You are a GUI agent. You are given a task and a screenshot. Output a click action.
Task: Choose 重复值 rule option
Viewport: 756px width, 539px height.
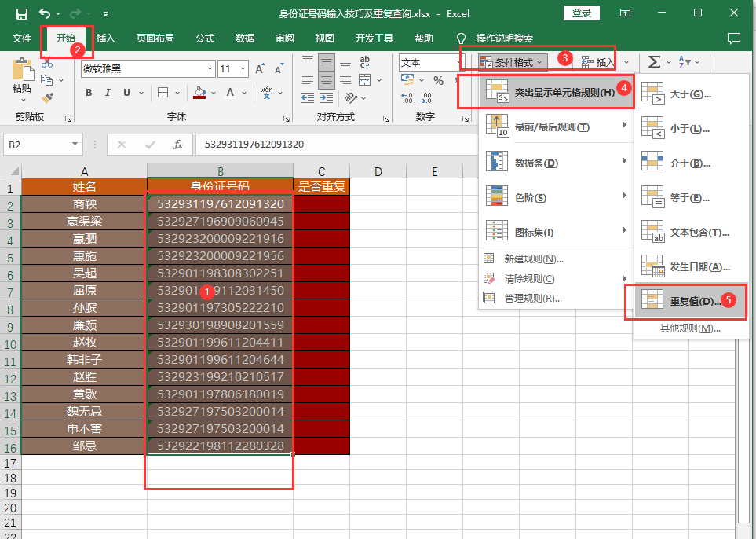pos(689,301)
